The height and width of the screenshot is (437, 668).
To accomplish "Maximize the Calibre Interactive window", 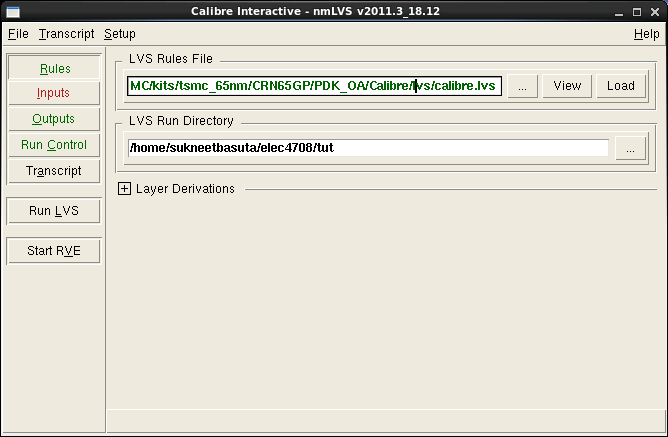I will click(x=637, y=12).
